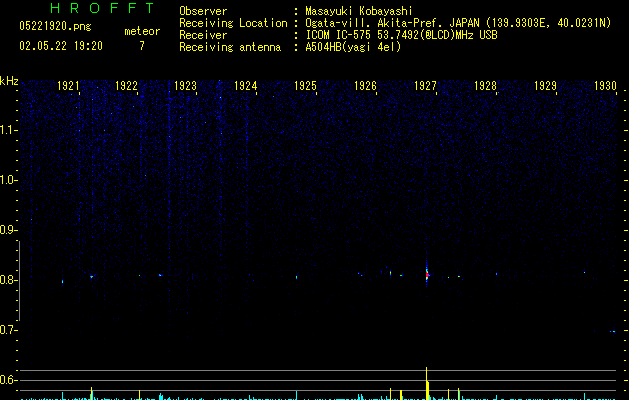Select the file name 05221920.png
The height and width of the screenshot is (400, 629).
click(55, 26)
